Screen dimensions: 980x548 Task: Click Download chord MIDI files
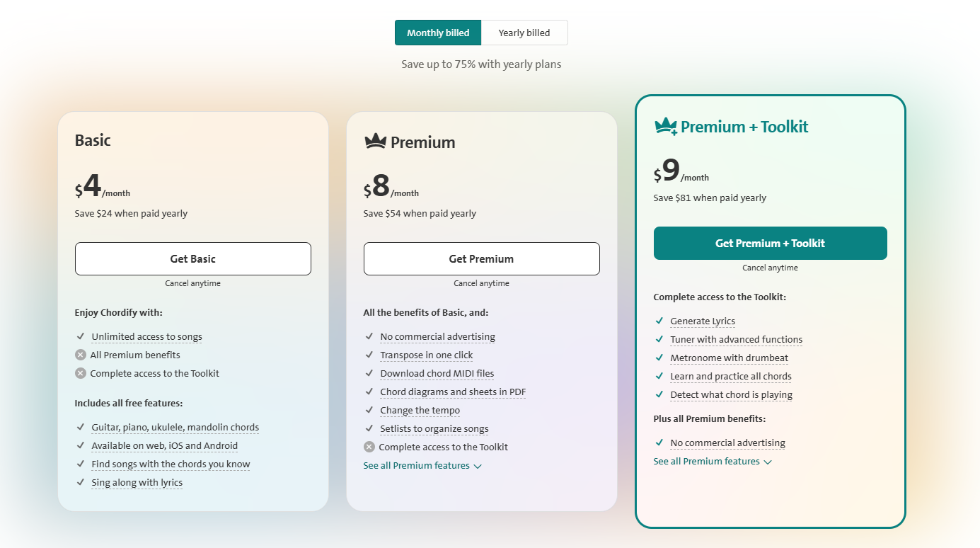coord(437,374)
